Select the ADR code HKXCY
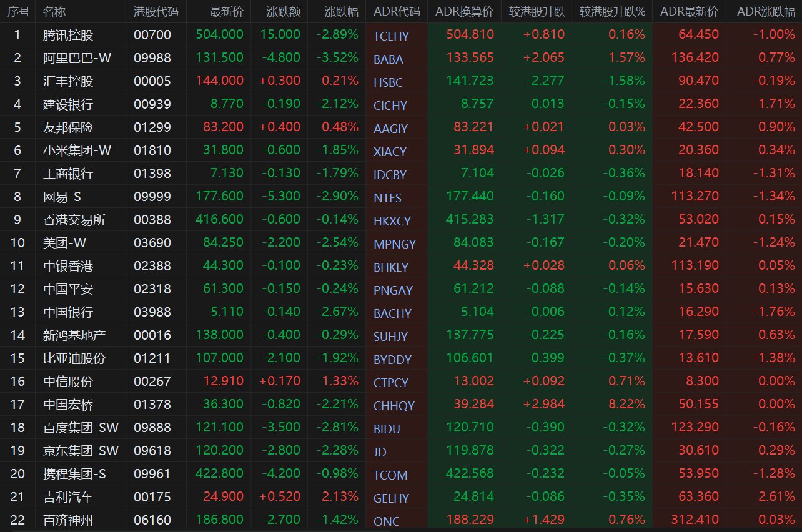Image resolution: width=802 pixels, height=532 pixels. [x=392, y=221]
